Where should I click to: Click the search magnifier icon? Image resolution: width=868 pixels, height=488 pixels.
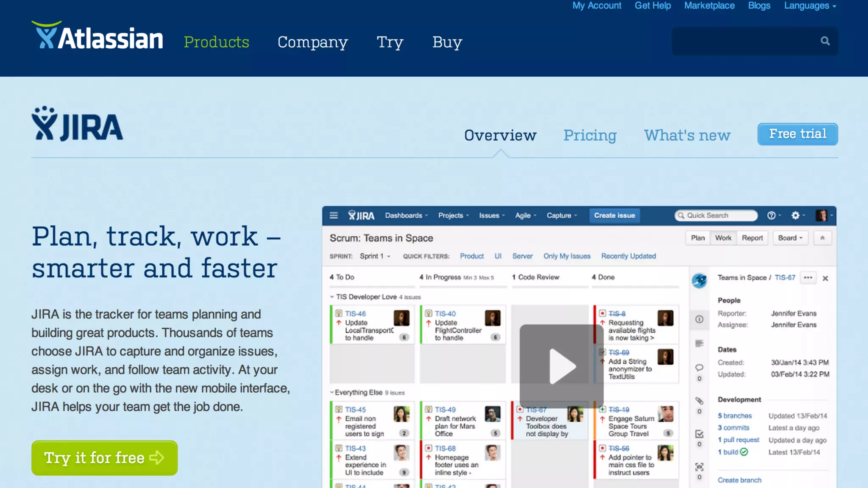coord(825,41)
